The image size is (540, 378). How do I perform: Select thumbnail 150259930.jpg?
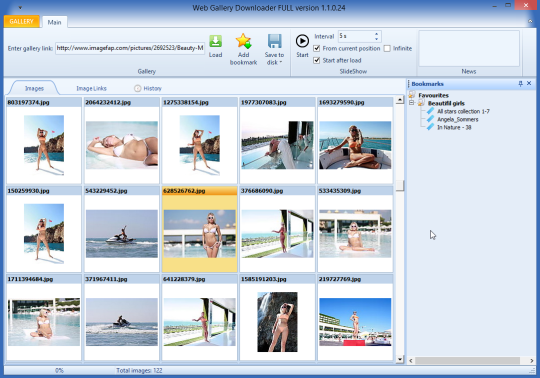tap(44, 229)
